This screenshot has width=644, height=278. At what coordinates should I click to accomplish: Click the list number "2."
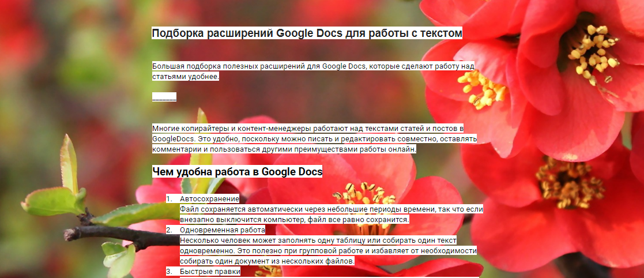point(169,230)
